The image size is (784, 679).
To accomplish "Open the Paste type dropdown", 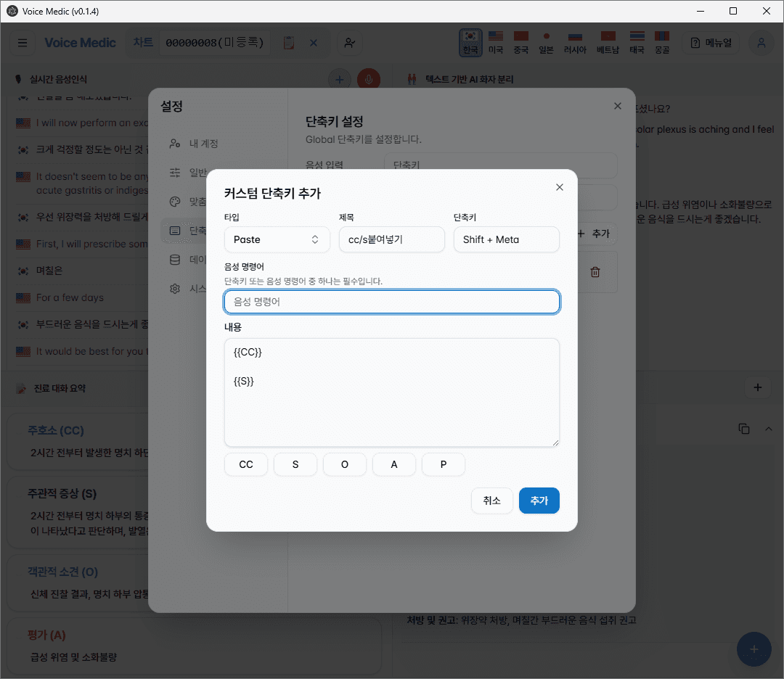I will (x=277, y=239).
